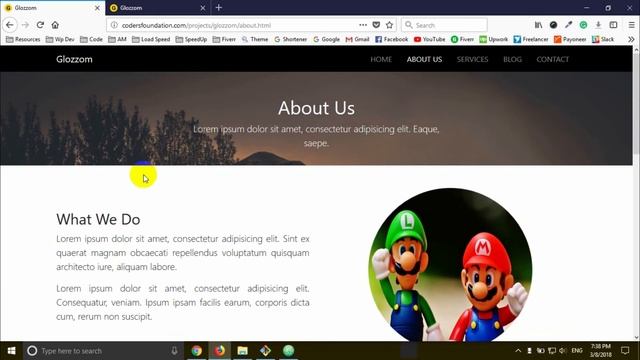
Task: Close the first Glozzom tab
Action: pos(97,8)
